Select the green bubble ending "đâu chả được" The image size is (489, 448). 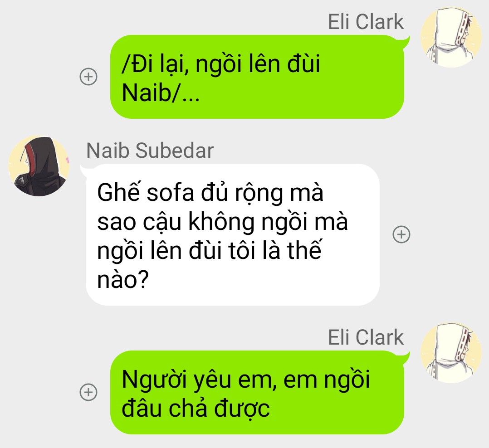(258, 393)
